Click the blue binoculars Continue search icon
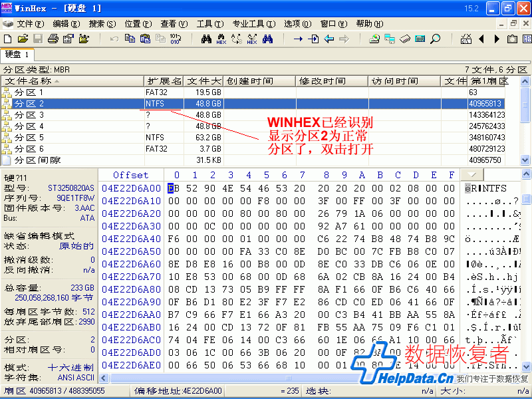Viewport: 532px width, 399px height. pyautogui.click(x=267, y=39)
